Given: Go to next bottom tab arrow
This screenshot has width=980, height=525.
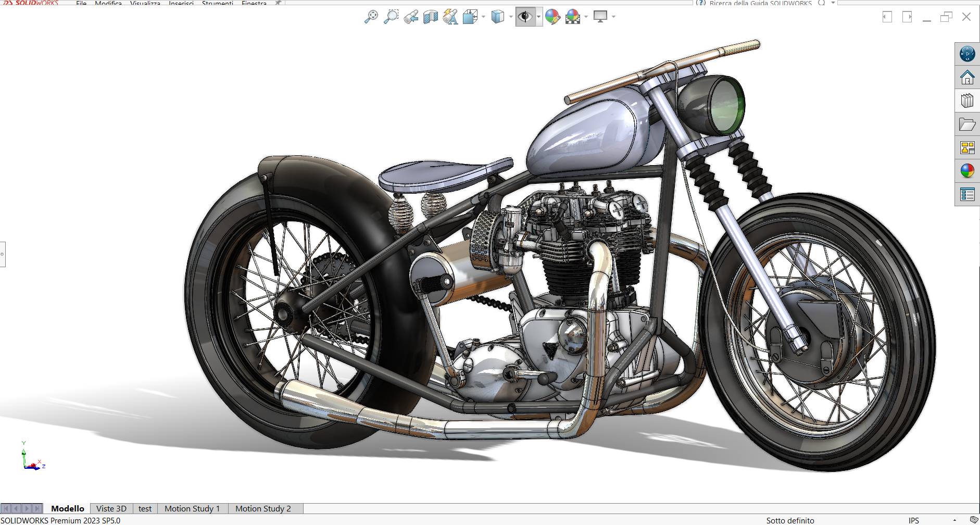Looking at the screenshot, I should [27, 509].
